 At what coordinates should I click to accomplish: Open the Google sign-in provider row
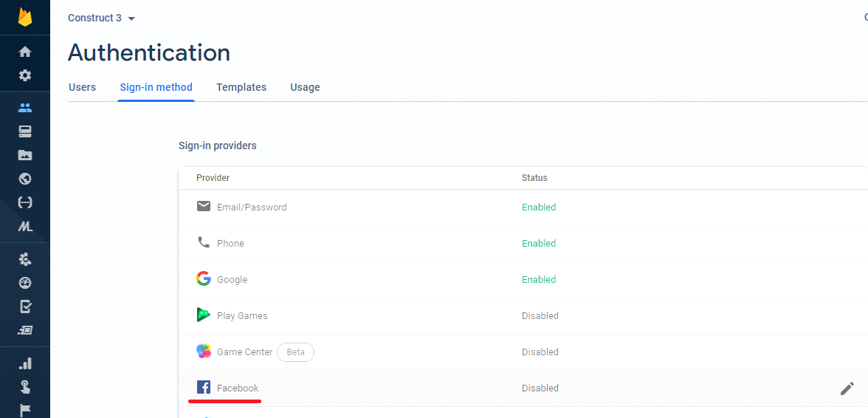point(232,280)
